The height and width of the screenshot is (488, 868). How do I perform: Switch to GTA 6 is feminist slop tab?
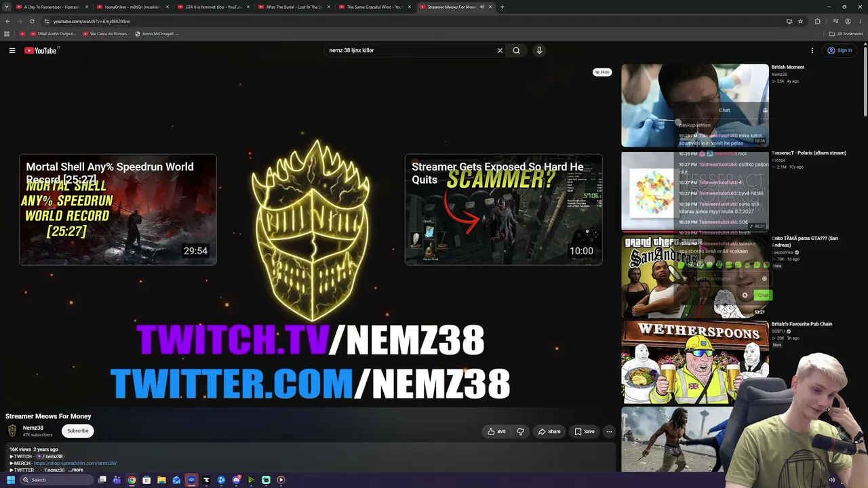pyautogui.click(x=214, y=7)
